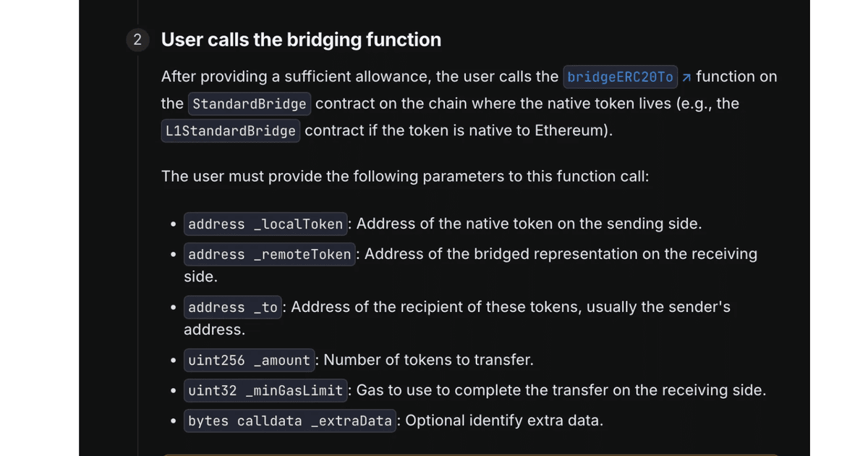Click the 'address _to' code label
This screenshot has width=868, height=456.
[x=233, y=307]
